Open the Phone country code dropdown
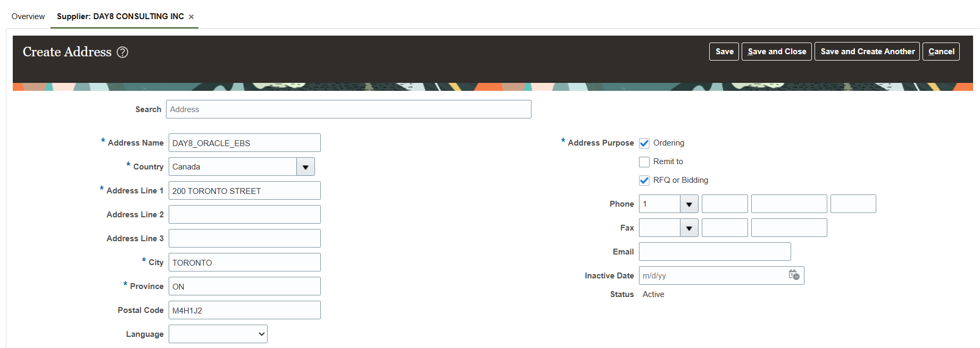This screenshot has height=348, width=980. [689, 204]
